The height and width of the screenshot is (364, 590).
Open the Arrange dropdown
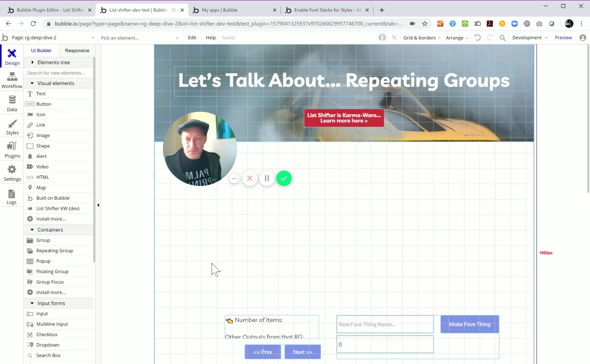pos(457,37)
